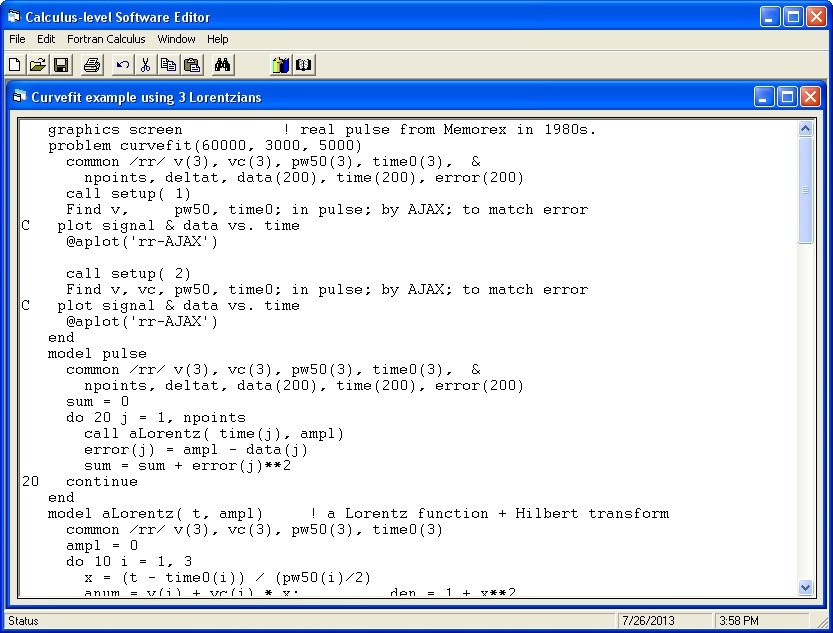Open an existing file from the toolbar
The image size is (833, 633).
(x=37, y=64)
